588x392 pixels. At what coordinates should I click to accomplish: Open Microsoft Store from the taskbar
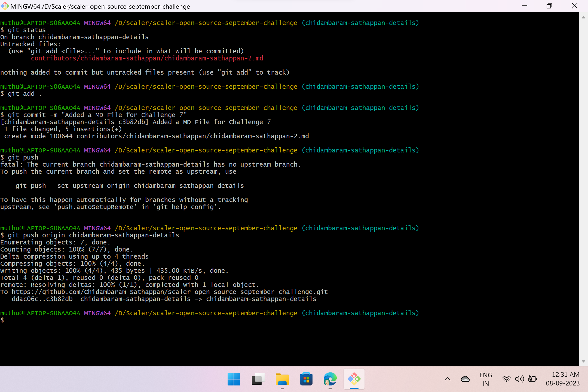[x=306, y=379]
